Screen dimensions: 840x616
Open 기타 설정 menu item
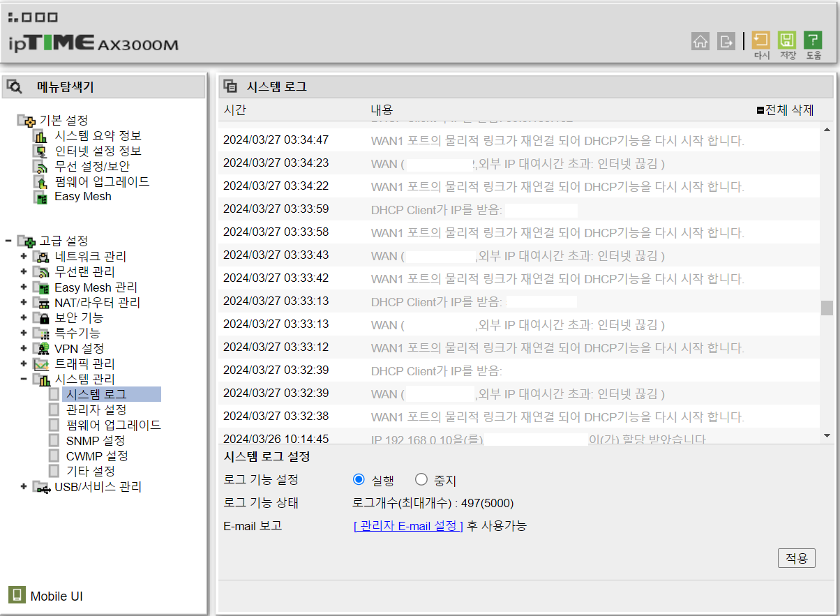click(x=90, y=471)
